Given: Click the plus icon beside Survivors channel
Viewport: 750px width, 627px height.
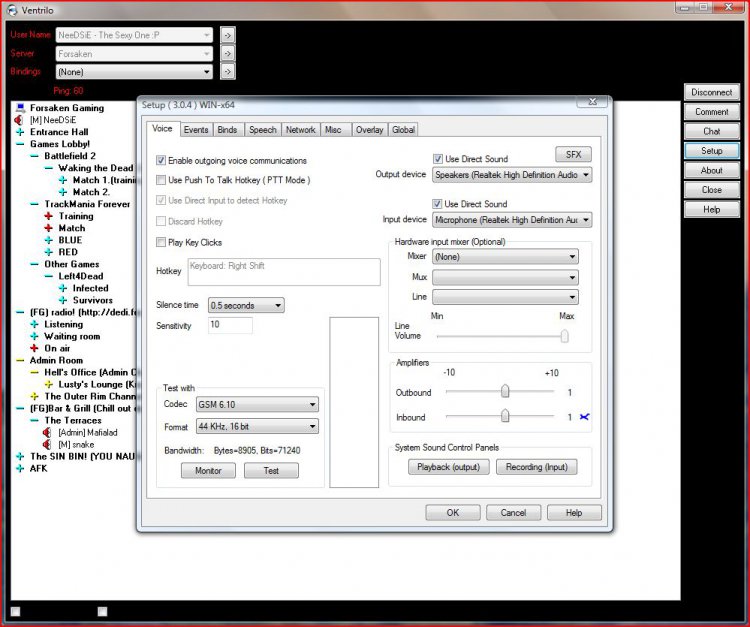Looking at the screenshot, I should pos(63,300).
